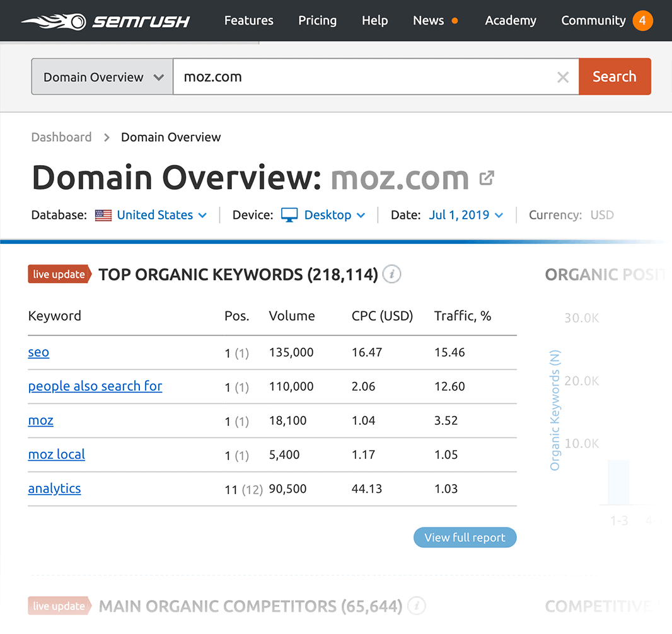
Task: Click the 5,400 volume value
Action: [x=284, y=454]
